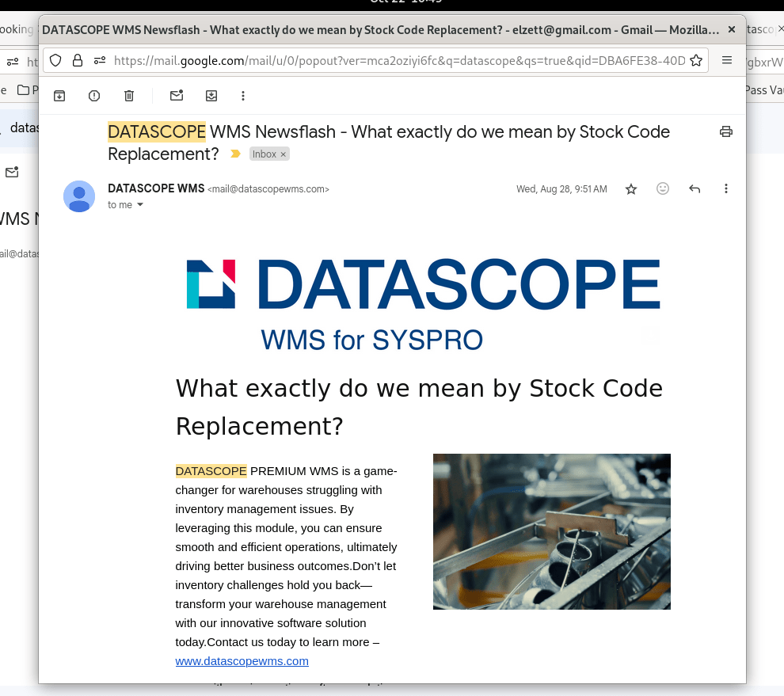The width and height of the screenshot is (784, 696).
Task: Click the URL address bar field
Action: point(396,60)
